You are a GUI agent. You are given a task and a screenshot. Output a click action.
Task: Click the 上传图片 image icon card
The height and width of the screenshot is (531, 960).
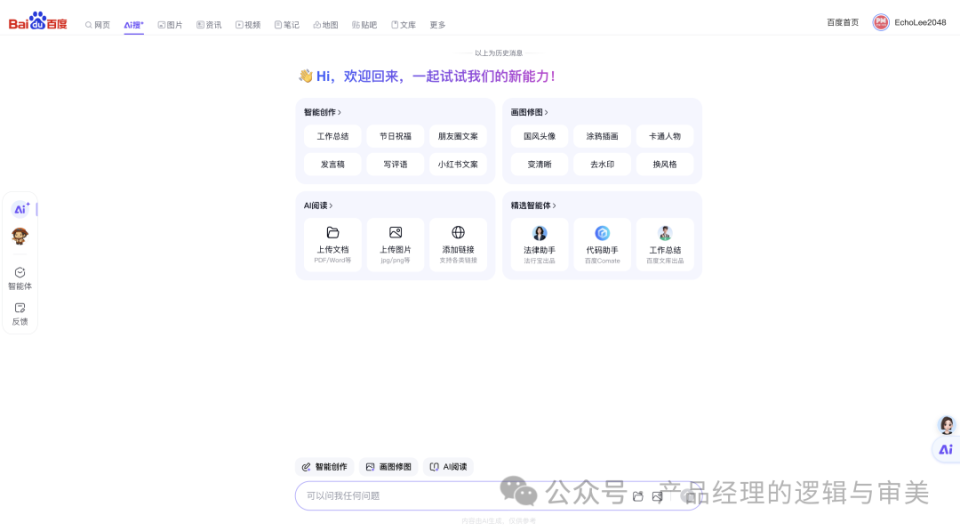click(395, 244)
